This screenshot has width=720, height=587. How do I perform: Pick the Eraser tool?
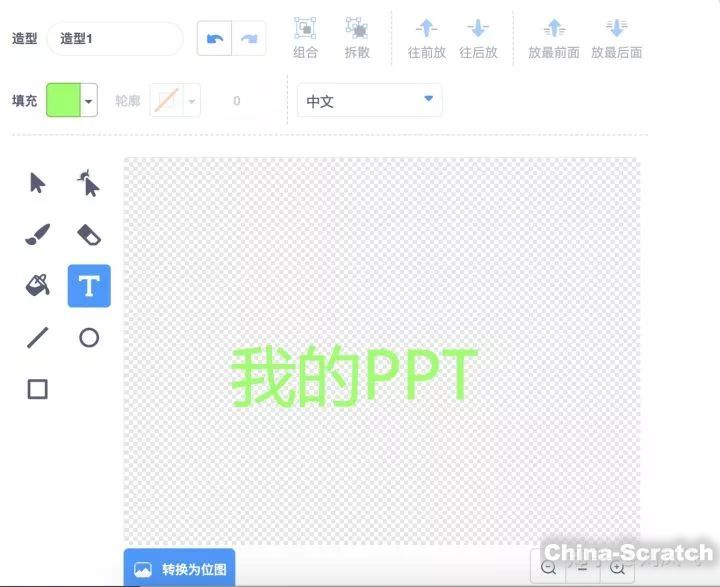tap(89, 234)
